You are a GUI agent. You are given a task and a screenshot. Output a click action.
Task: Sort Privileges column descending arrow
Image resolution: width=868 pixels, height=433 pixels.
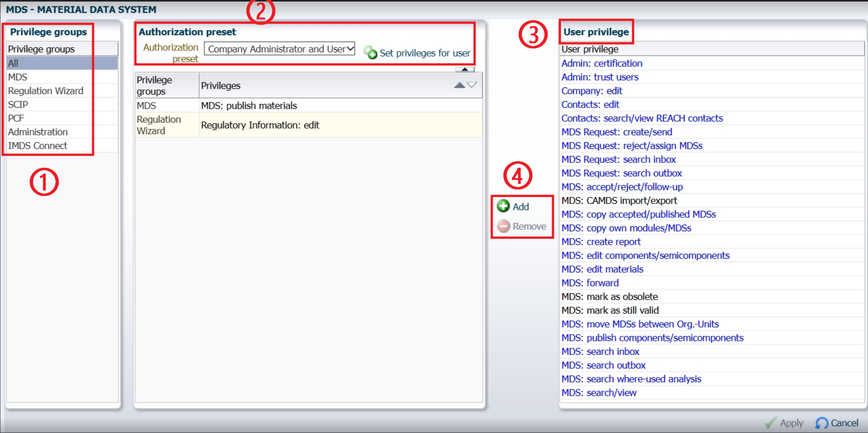[x=472, y=85]
